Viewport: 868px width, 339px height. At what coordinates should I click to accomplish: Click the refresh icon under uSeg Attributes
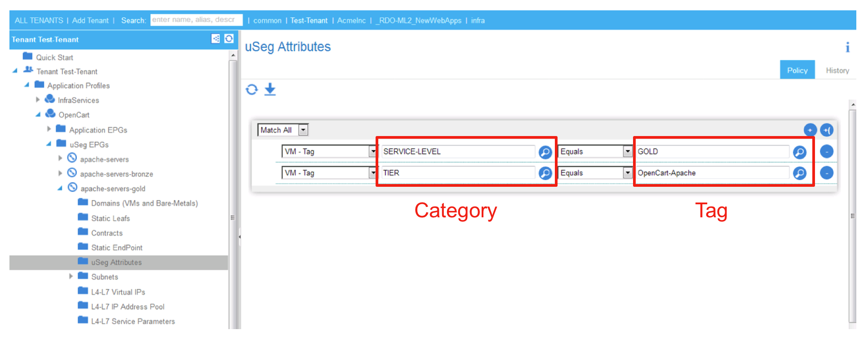click(252, 90)
